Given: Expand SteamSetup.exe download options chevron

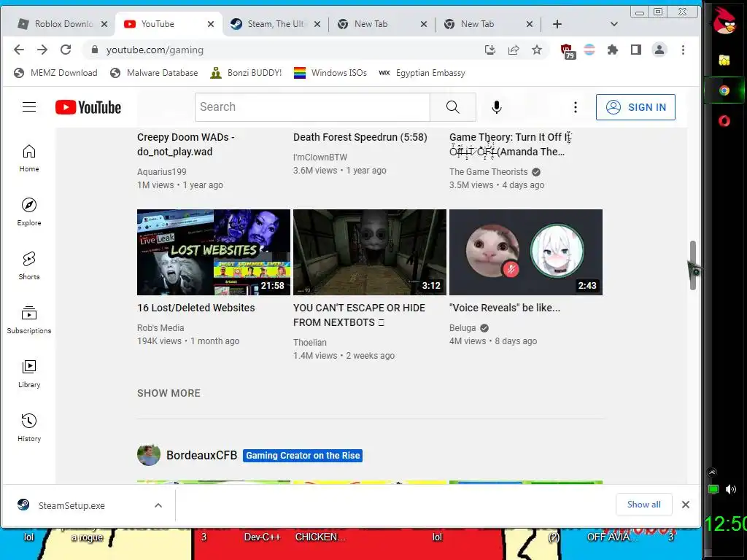Looking at the screenshot, I should point(158,505).
